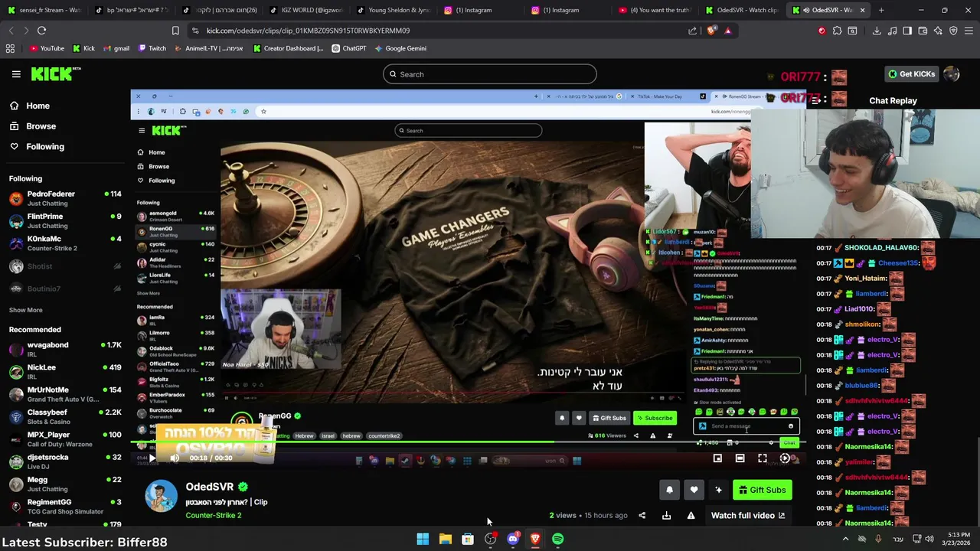Open the Windows Start menu
The image size is (980, 551).
423,540
